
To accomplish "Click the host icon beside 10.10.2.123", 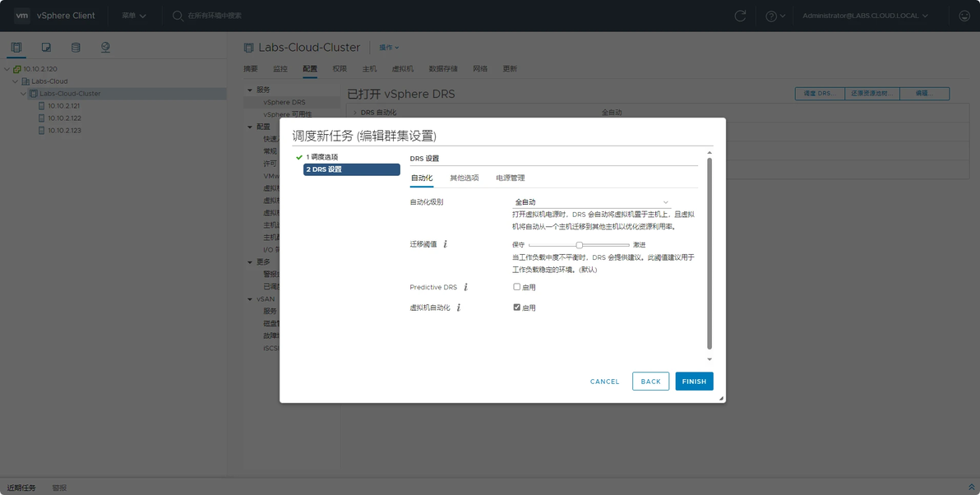I will 42,131.
